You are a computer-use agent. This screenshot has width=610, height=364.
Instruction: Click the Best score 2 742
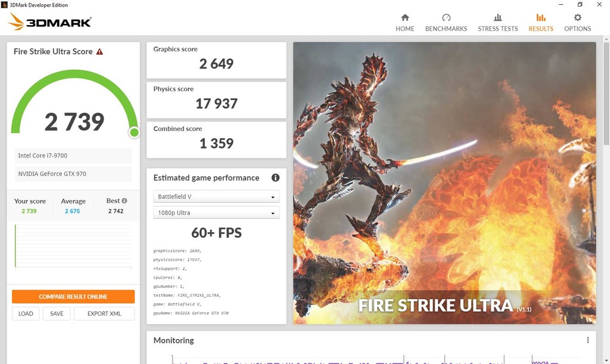click(116, 211)
